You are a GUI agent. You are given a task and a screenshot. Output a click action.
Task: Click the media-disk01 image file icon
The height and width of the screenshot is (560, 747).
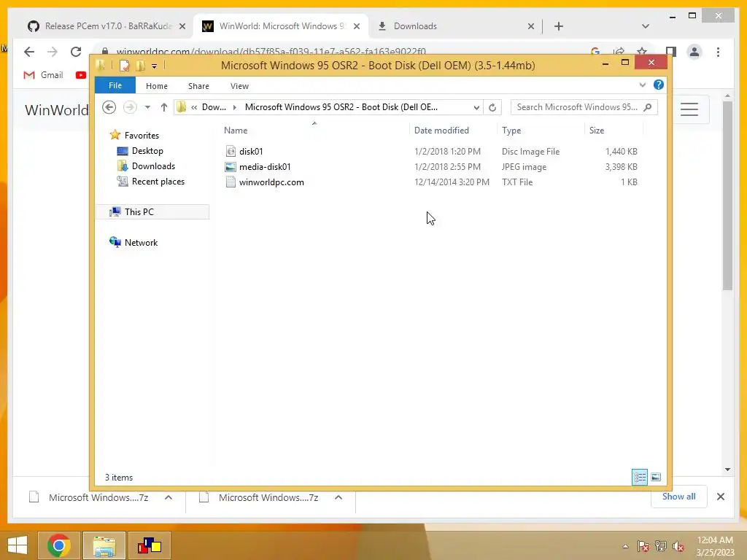(x=231, y=167)
